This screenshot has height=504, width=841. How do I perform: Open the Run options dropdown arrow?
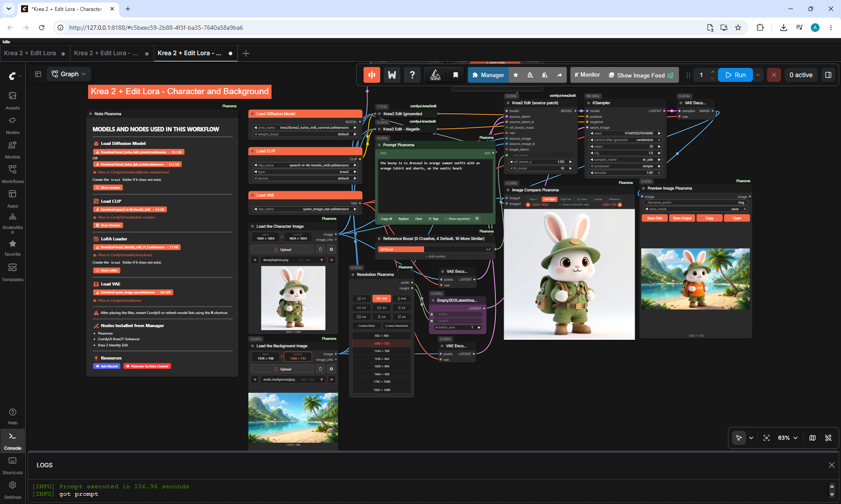click(x=758, y=75)
